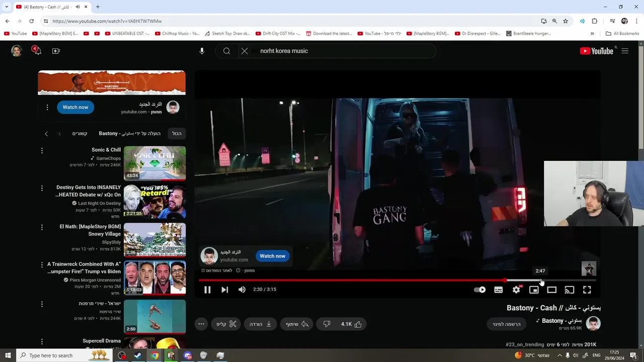Viewport: 644px width, 362px height.
Task: Open Destiny HEATED Debate video title
Action: click(x=89, y=191)
